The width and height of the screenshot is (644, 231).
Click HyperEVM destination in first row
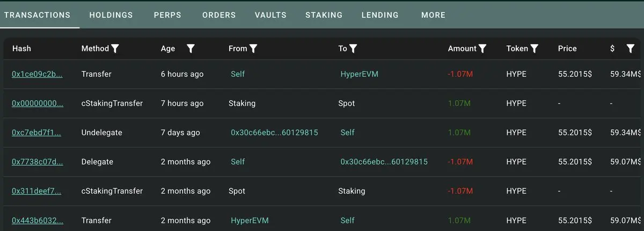(x=359, y=74)
